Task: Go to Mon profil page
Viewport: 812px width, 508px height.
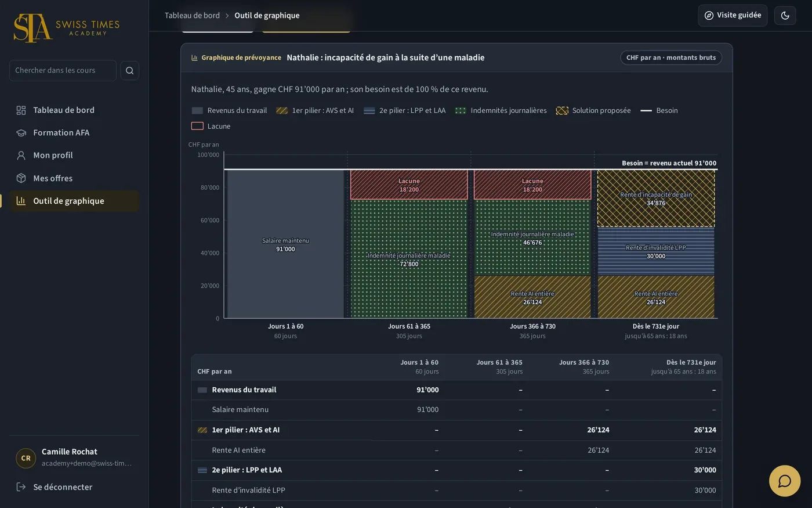Action: (x=74, y=156)
